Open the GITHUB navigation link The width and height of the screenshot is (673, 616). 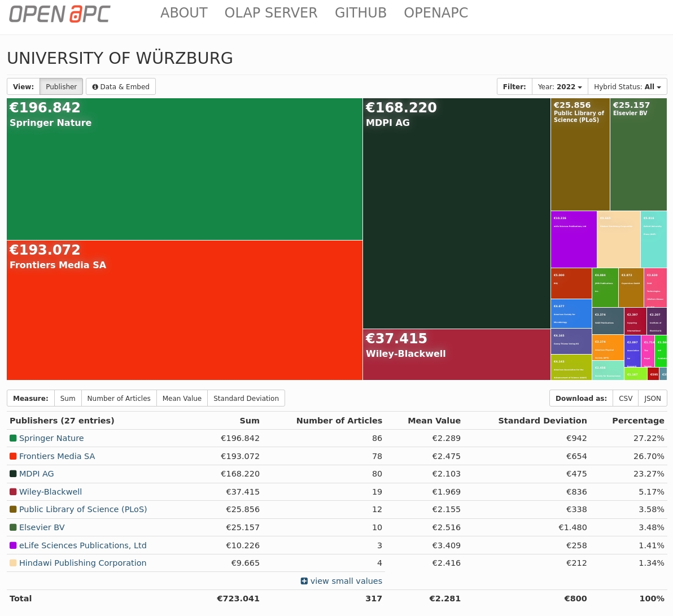[x=361, y=13]
